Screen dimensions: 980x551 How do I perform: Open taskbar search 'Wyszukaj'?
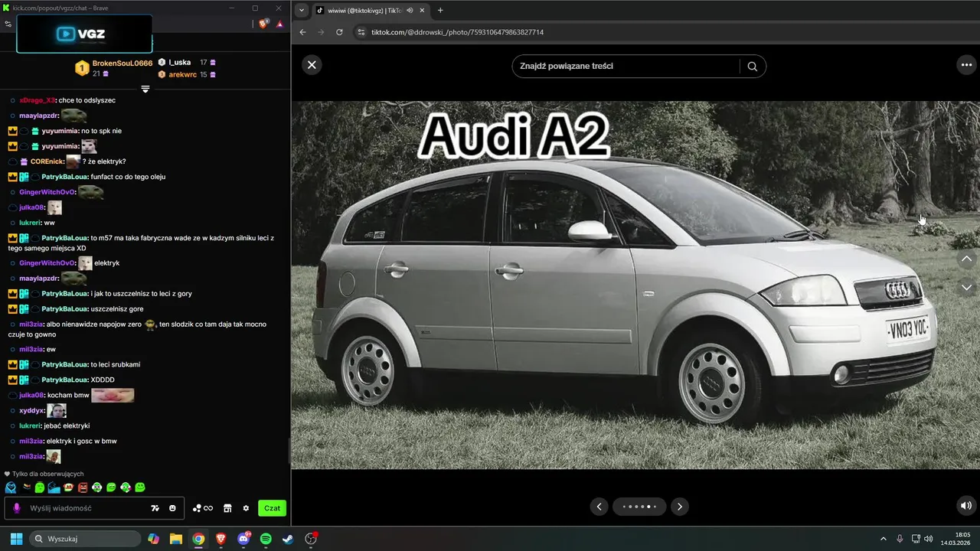pyautogui.click(x=85, y=539)
